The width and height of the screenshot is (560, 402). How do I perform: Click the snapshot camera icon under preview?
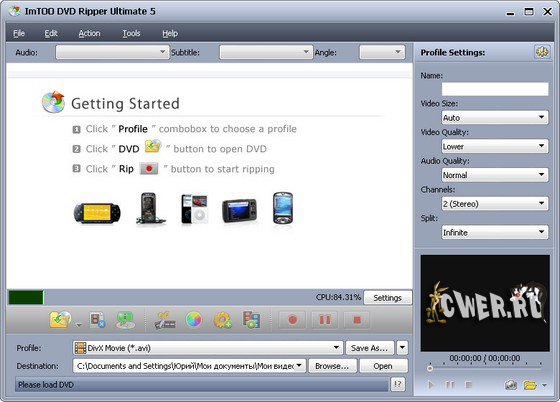point(511,385)
